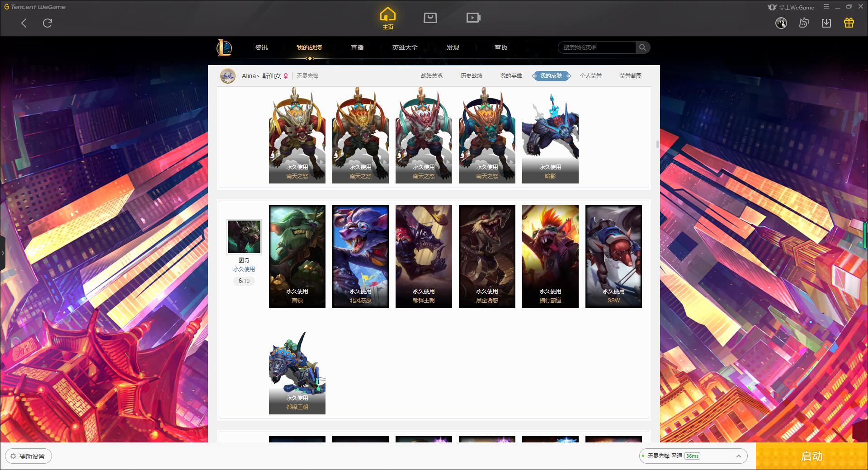
Task: Open the video playback icon in the top bar
Action: [x=473, y=18]
